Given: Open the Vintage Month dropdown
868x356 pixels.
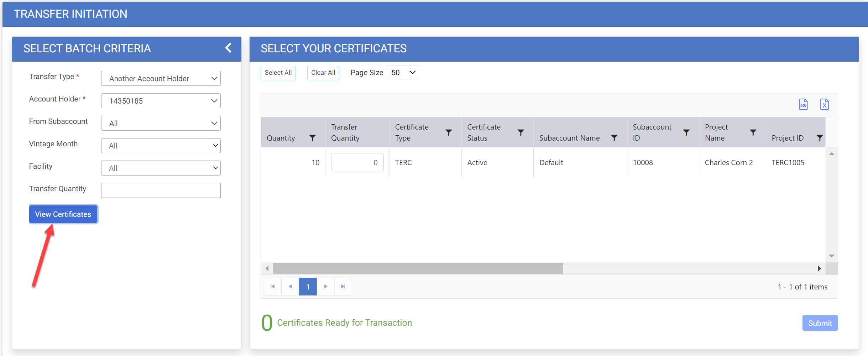Looking at the screenshot, I should click(x=161, y=146).
